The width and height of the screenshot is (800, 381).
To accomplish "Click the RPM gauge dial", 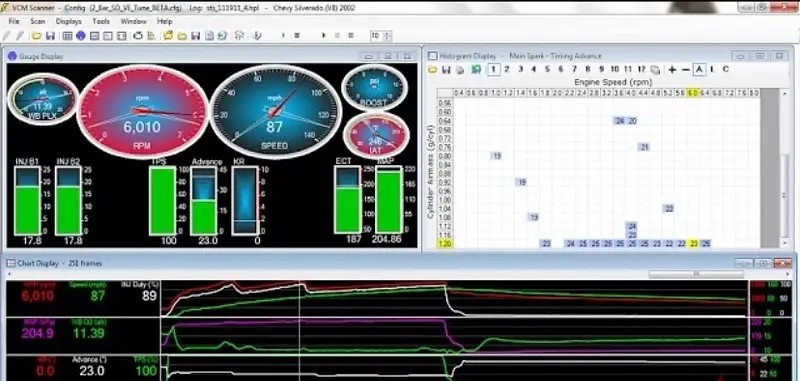I will (142, 112).
